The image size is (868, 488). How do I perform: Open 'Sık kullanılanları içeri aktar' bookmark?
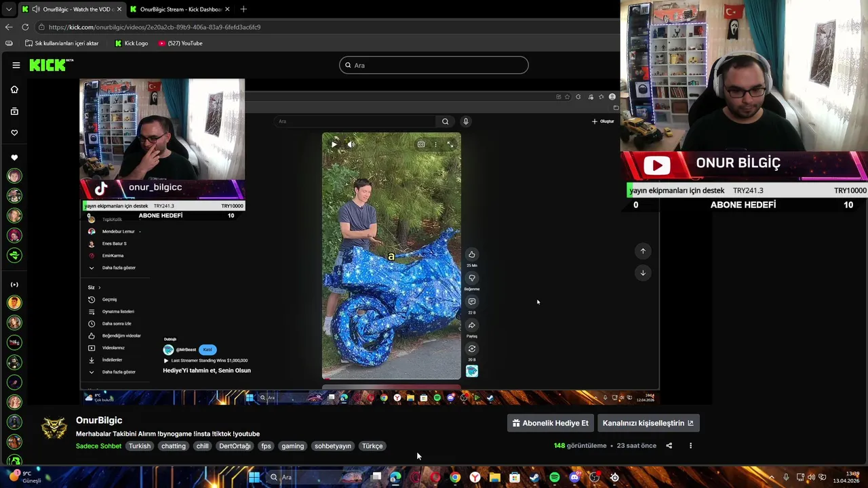click(x=62, y=43)
